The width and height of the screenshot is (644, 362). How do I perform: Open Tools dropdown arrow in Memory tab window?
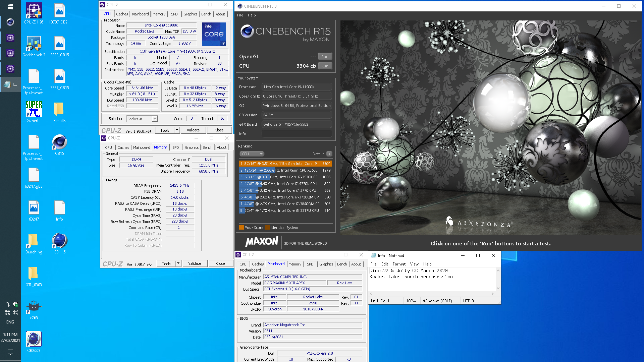pos(178,263)
